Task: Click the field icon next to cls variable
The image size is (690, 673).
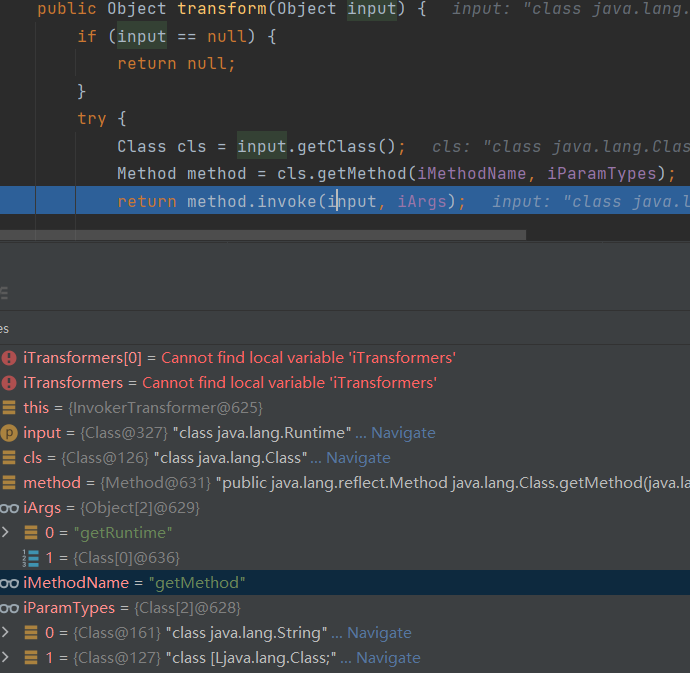Action: pyautogui.click(x=9, y=458)
